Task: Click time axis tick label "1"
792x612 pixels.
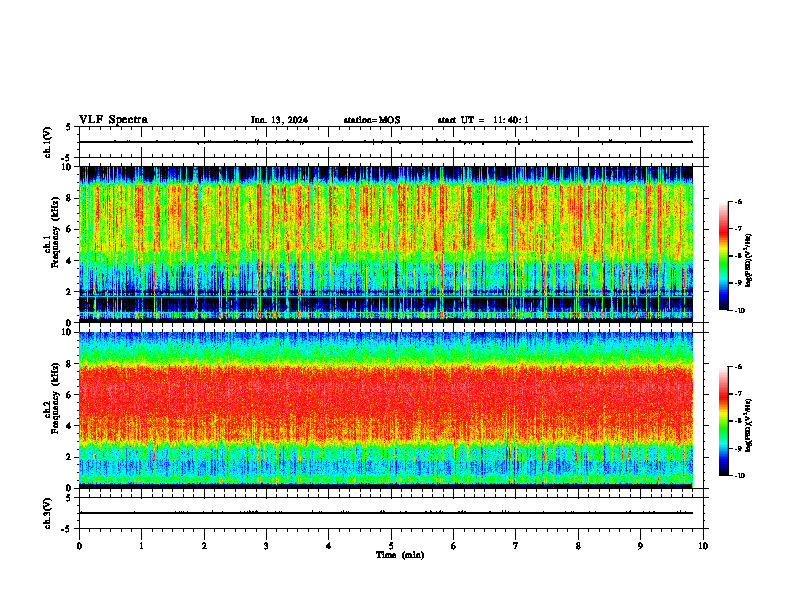Action: [x=141, y=546]
